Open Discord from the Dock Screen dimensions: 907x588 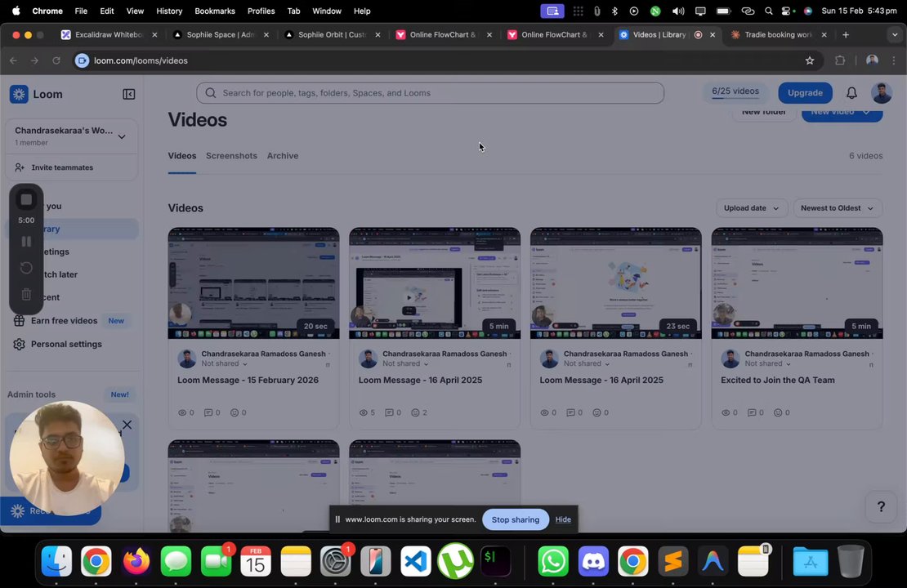tap(593, 561)
